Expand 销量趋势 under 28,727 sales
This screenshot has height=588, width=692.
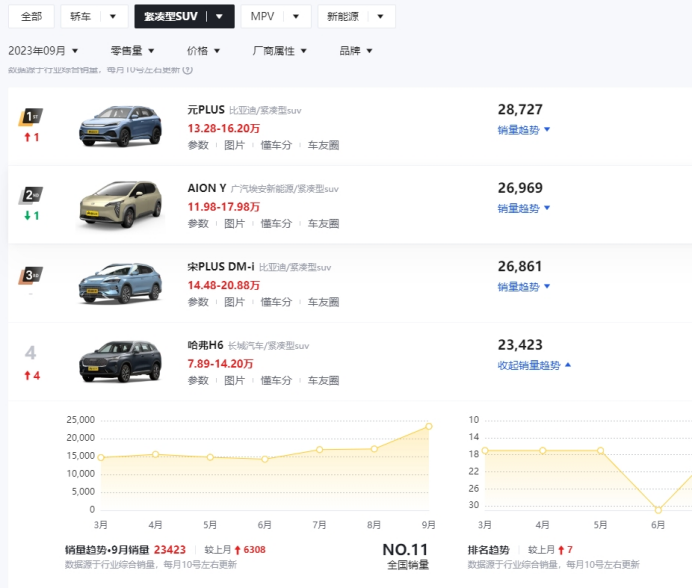pos(524,130)
